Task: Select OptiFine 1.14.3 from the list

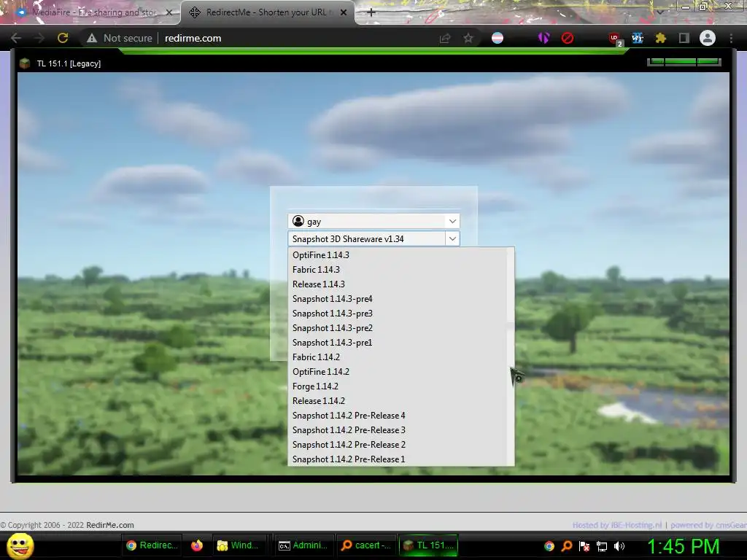Action: tap(398, 254)
